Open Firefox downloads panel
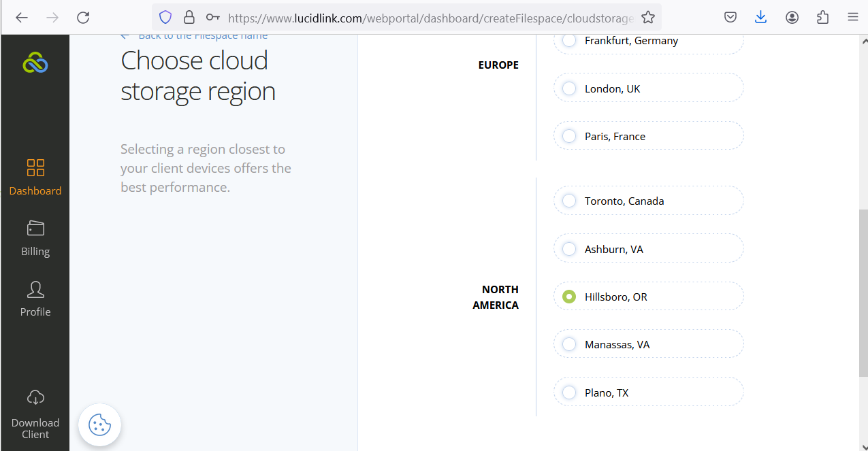Screen dimensions: 868x451 click(x=761, y=18)
